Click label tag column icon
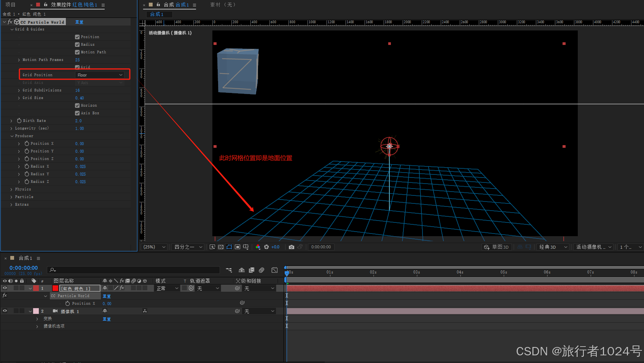This screenshot has height=363, width=644. click(x=34, y=281)
